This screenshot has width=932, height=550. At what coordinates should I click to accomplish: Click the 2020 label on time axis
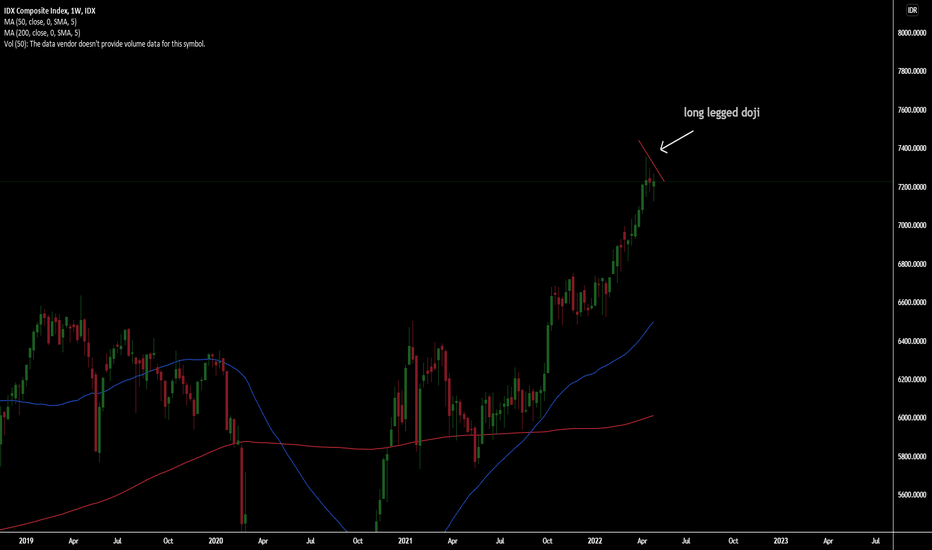[x=216, y=541]
